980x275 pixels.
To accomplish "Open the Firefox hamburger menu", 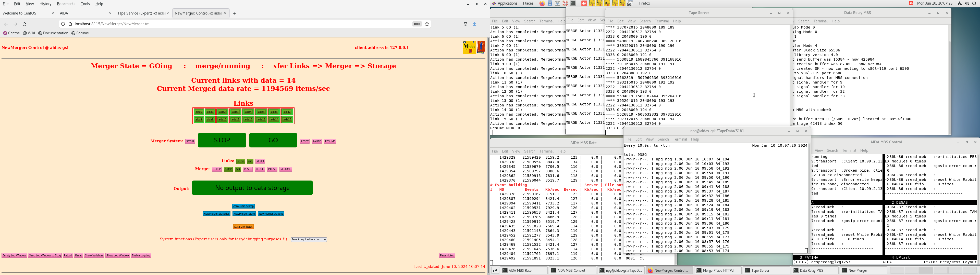I will pyautogui.click(x=484, y=24).
